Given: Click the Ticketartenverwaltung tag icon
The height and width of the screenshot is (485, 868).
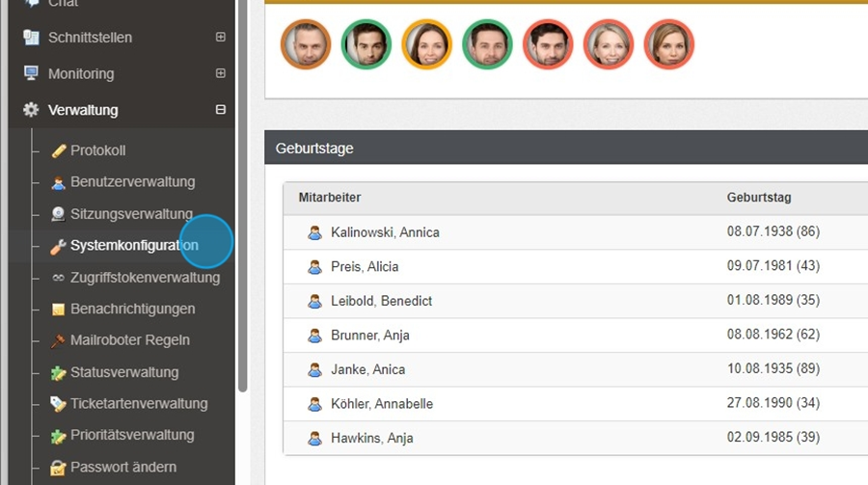Looking at the screenshot, I should click(59, 404).
